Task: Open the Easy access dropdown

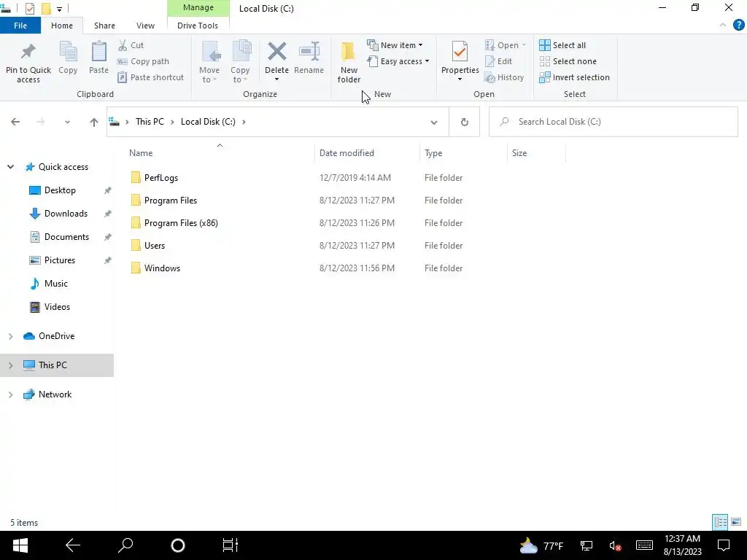Action: coord(398,61)
